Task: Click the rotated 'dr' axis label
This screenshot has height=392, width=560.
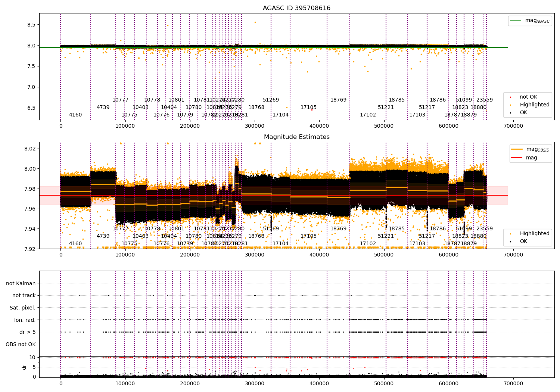Action: 24,367
